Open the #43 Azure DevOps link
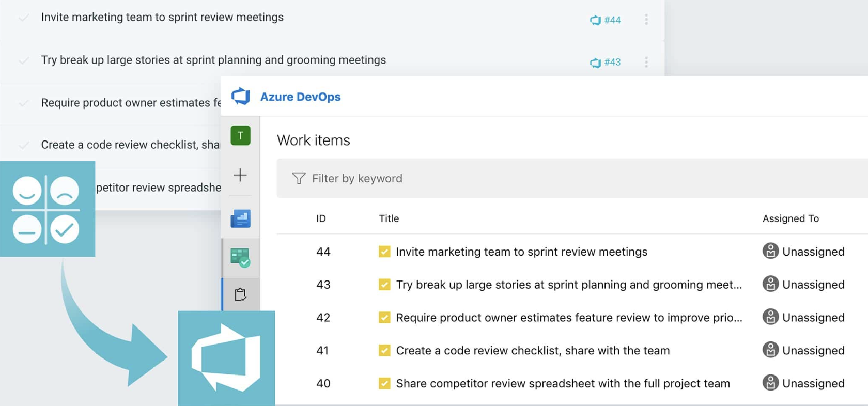868x406 pixels. (x=606, y=63)
